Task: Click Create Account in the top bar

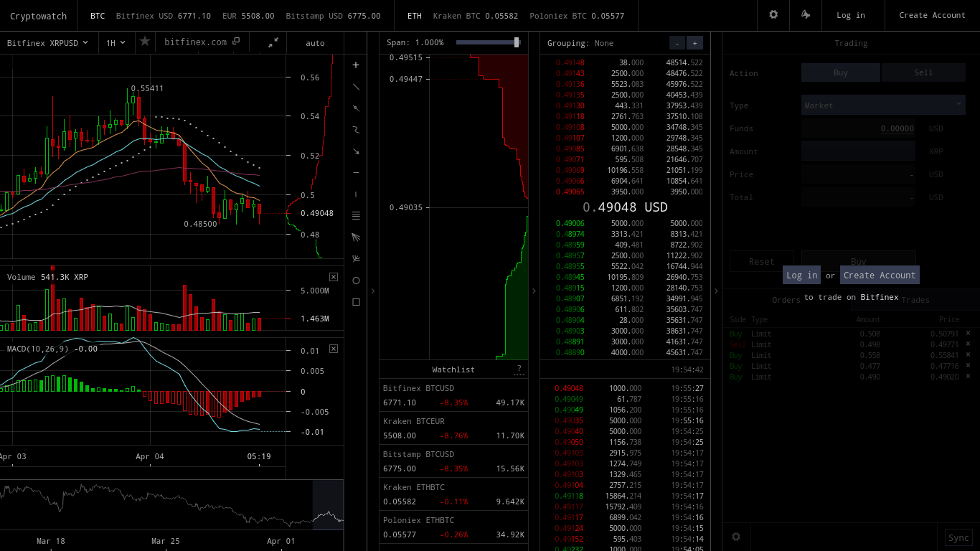Action: (932, 15)
